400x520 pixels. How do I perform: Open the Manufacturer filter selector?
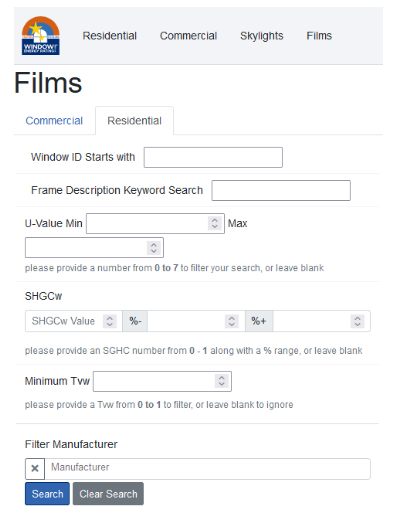point(207,469)
